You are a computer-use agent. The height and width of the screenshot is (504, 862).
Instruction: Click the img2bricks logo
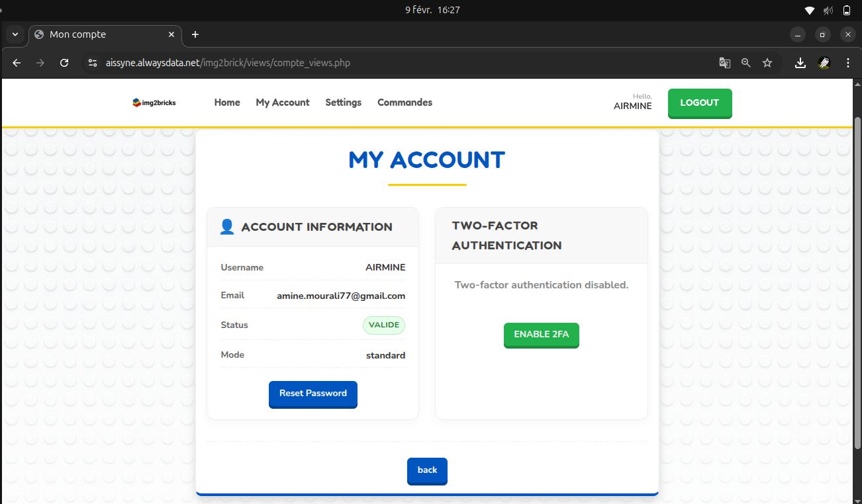coord(154,103)
